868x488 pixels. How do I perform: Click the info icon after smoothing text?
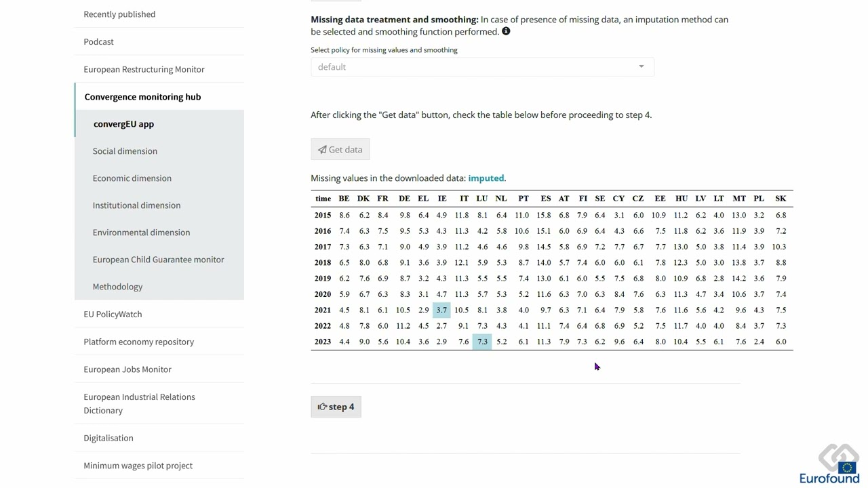506,31
